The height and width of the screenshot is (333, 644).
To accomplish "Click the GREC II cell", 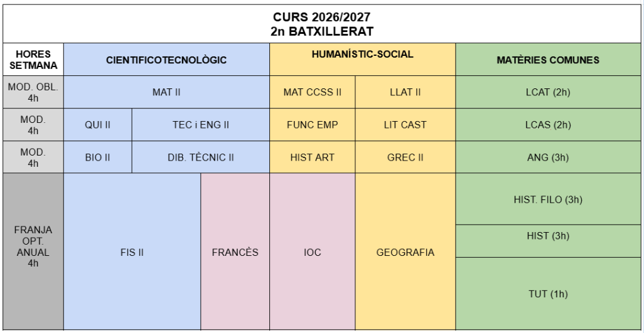I will tap(405, 157).
